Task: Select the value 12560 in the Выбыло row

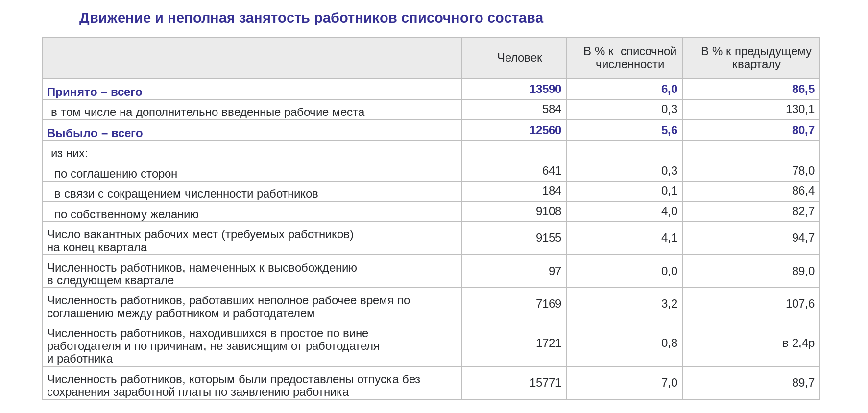Action: pyautogui.click(x=545, y=130)
